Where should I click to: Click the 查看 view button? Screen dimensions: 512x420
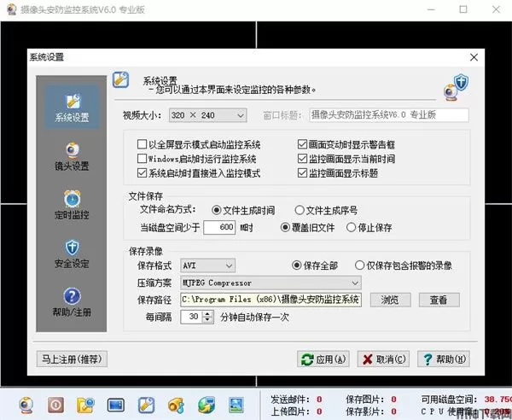439,300
